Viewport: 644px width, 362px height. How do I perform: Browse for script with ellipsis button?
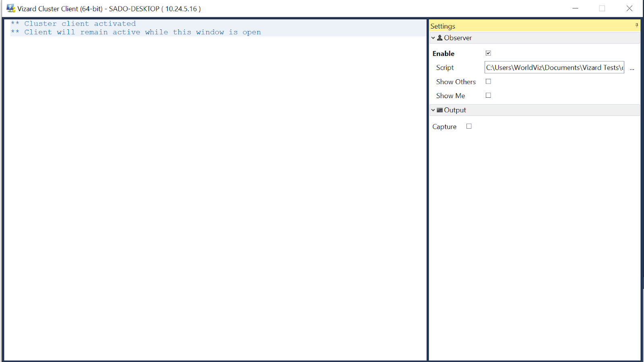coord(632,68)
